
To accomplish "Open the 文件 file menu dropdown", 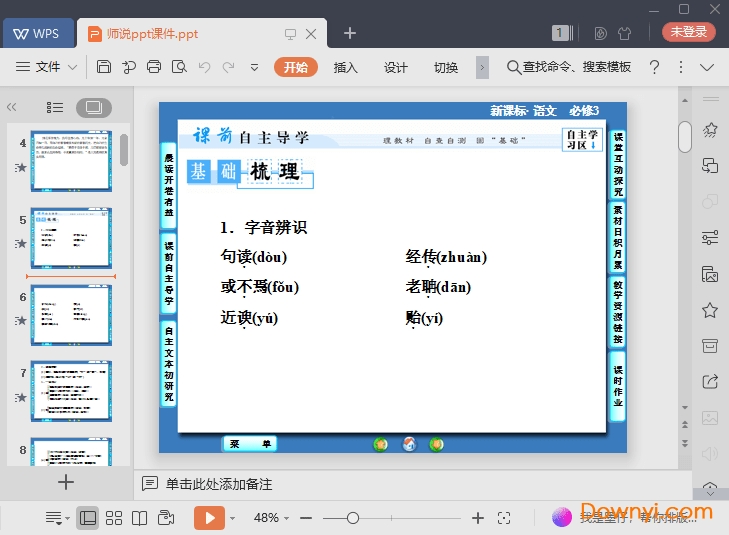I will pos(47,67).
